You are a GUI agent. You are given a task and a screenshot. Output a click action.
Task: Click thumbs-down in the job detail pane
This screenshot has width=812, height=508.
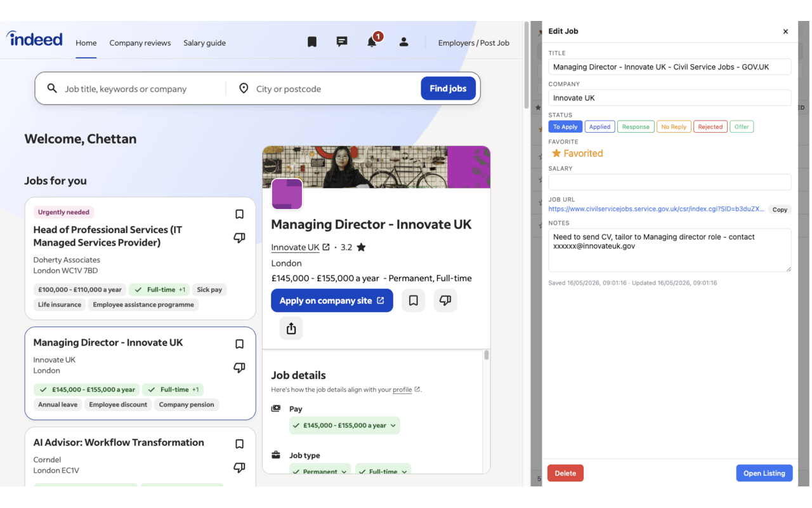445,300
